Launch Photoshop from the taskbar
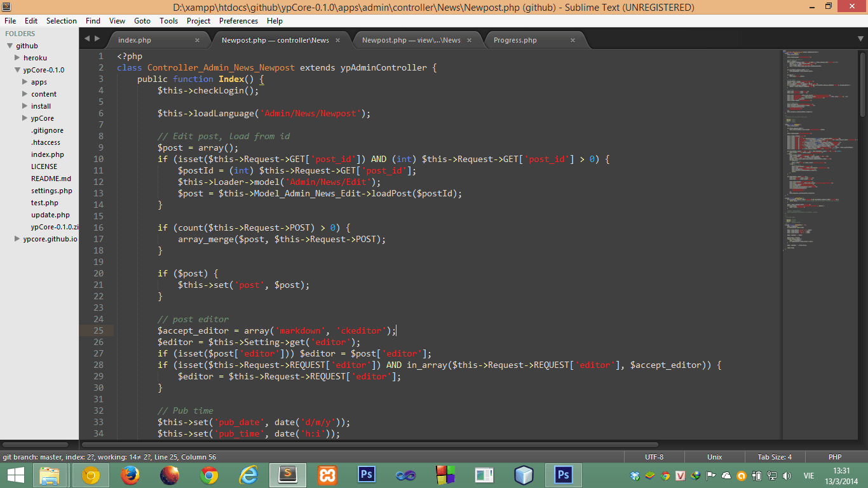Viewport: 868px width, 488px height. coord(366,475)
